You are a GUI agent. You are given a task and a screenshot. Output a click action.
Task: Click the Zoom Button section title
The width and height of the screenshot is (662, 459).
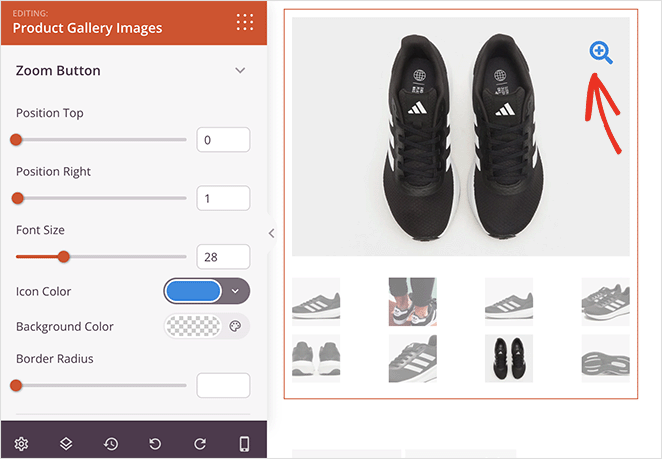tap(58, 71)
